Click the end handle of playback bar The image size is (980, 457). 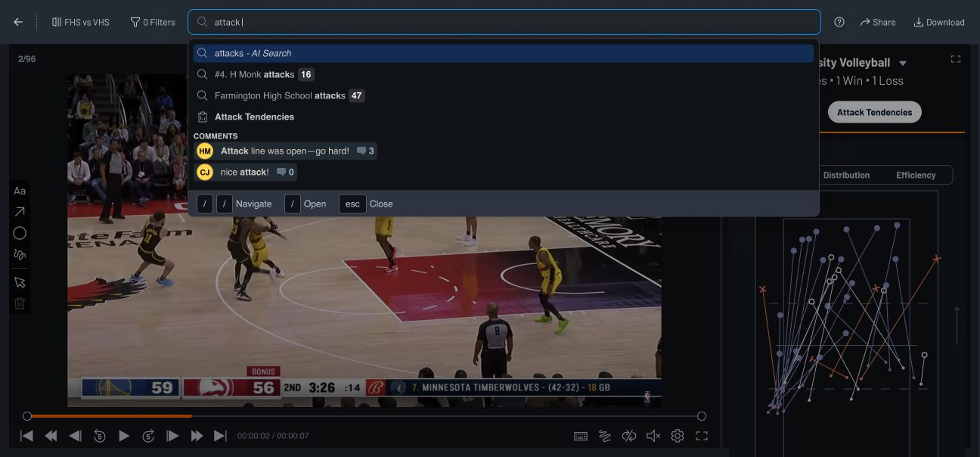click(702, 416)
